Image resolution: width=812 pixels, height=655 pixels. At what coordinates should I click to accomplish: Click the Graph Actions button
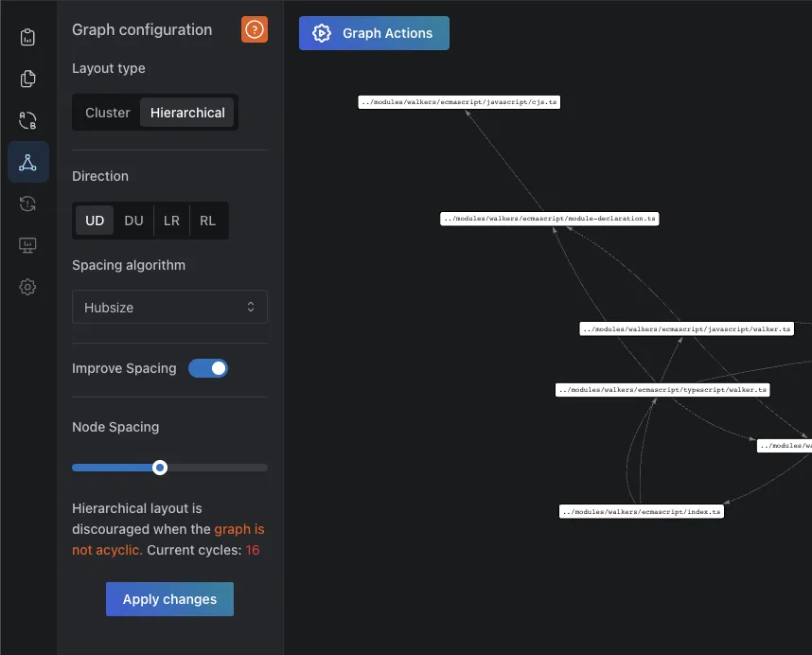pyautogui.click(x=374, y=33)
